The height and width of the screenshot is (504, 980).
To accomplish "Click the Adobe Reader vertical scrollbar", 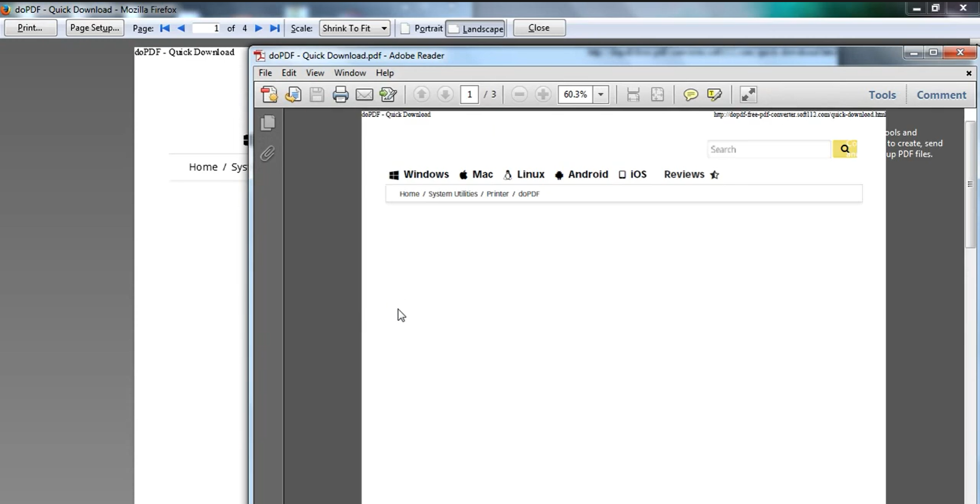I will [970, 184].
